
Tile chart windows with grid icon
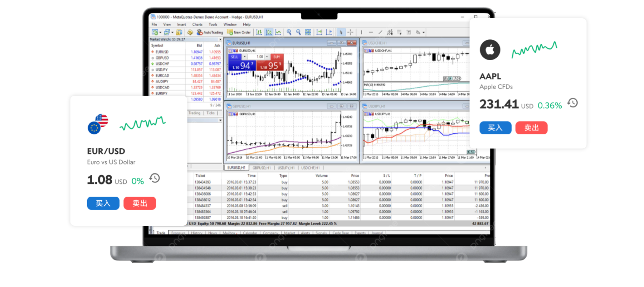pos(308,32)
